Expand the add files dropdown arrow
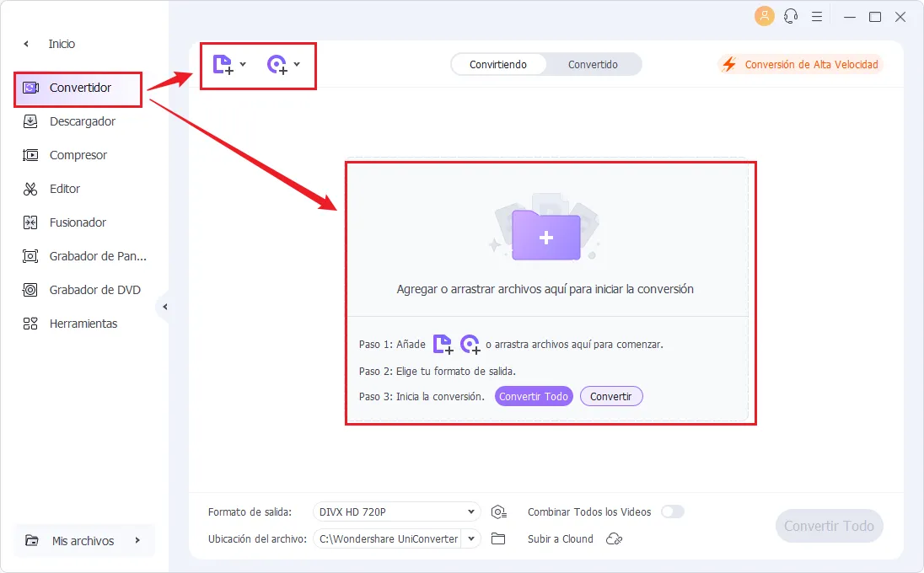Viewport: 924px width, 573px height. coord(243,64)
